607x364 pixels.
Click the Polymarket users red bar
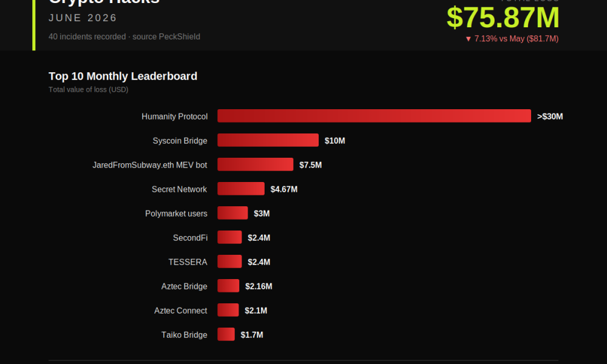[x=232, y=213]
